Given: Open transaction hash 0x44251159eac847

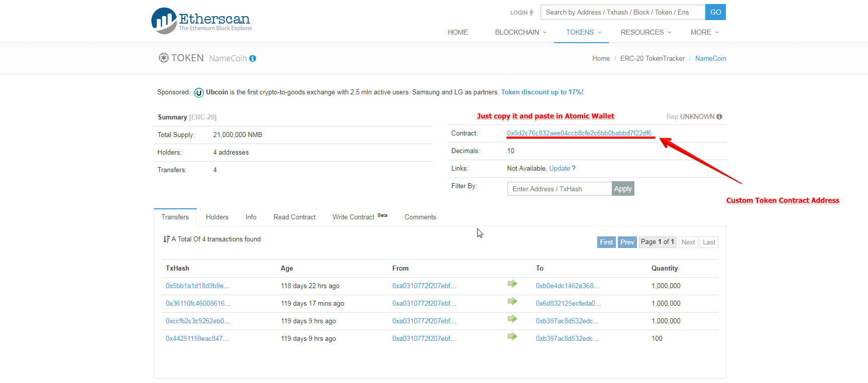Looking at the screenshot, I should [197, 338].
